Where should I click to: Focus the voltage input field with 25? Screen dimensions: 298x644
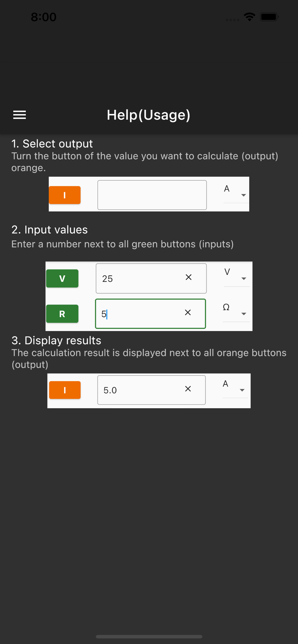[139, 279]
